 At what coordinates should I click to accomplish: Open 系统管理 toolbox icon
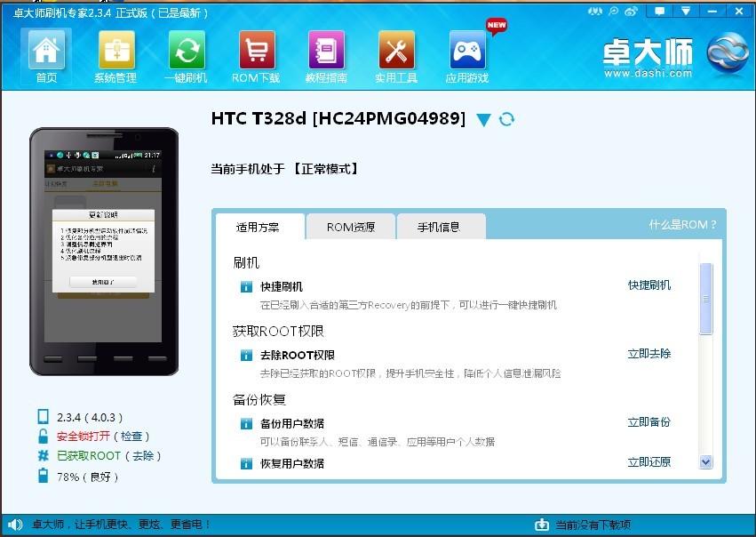pos(116,50)
